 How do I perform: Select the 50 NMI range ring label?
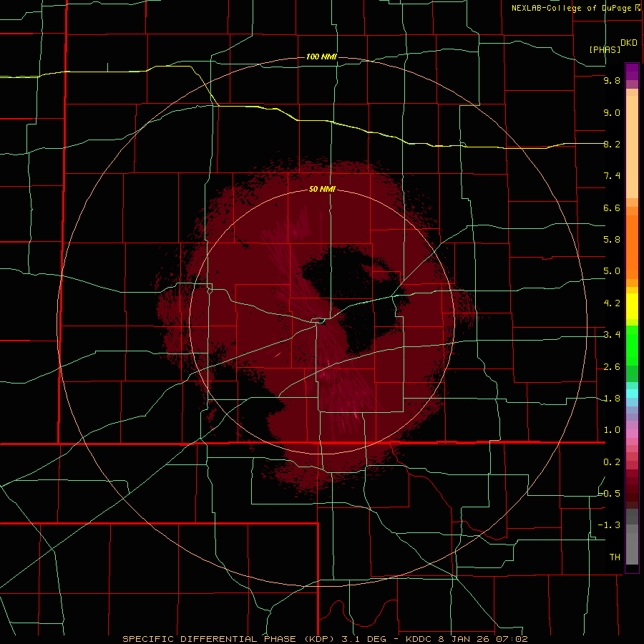pyautogui.click(x=322, y=189)
